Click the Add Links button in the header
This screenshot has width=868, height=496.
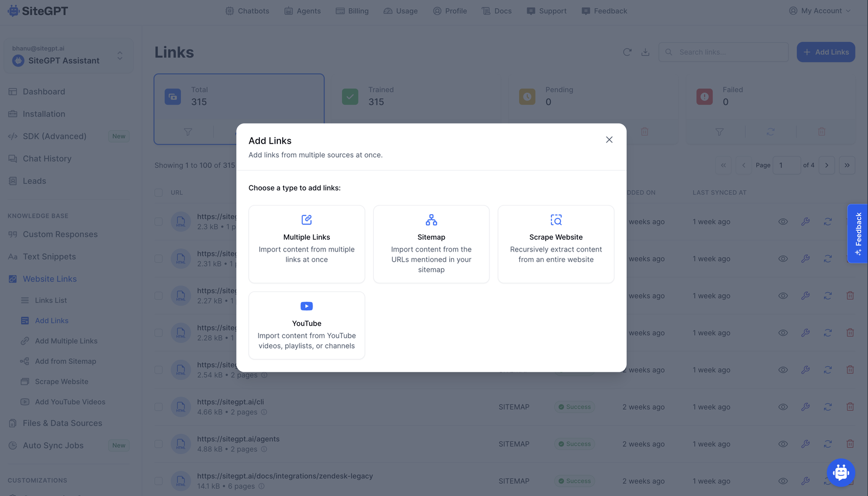tap(826, 52)
